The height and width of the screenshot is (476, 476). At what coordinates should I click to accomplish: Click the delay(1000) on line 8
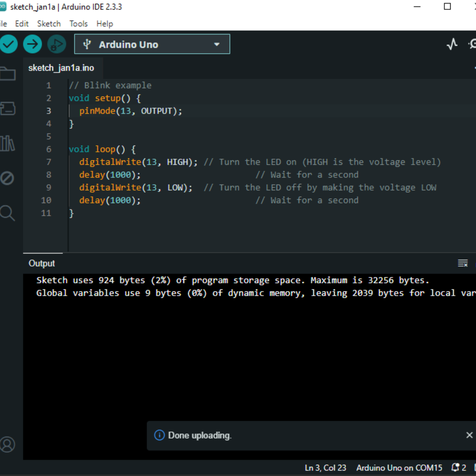pyautogui.click(x=110, y=175)
